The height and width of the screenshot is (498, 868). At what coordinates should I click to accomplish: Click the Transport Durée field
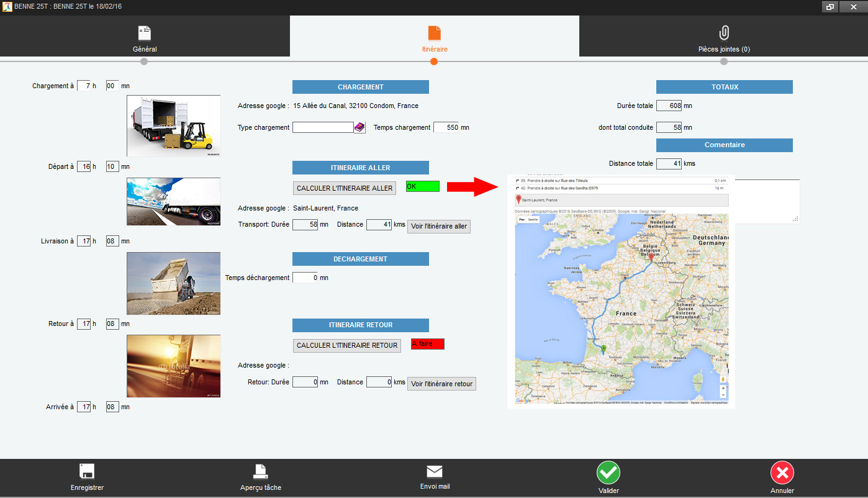[x=305, y=224]
